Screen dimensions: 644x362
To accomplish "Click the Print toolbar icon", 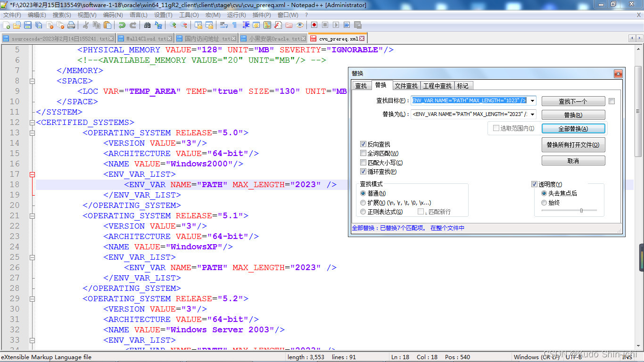I will [71, 25].
